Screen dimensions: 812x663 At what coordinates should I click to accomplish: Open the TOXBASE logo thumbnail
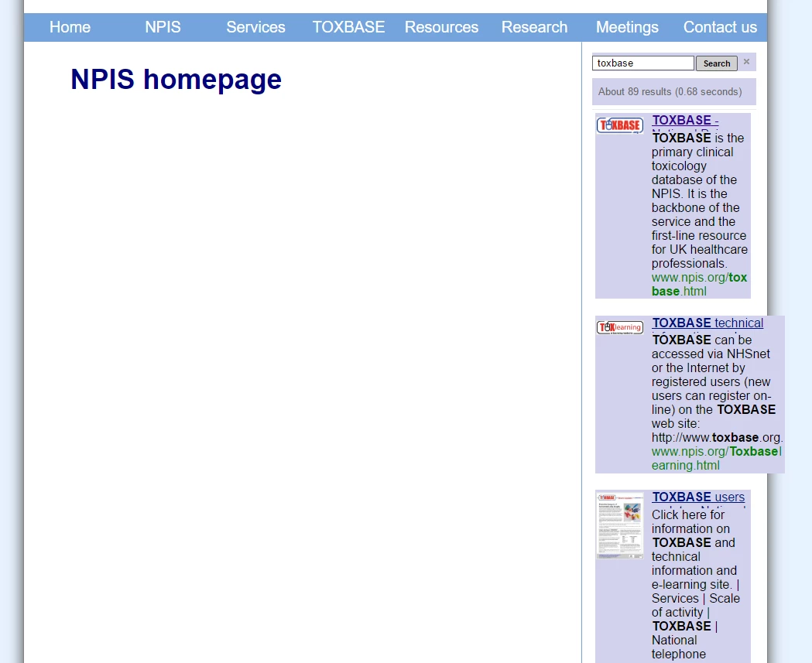pyautogui.click(x=620, y=125)
